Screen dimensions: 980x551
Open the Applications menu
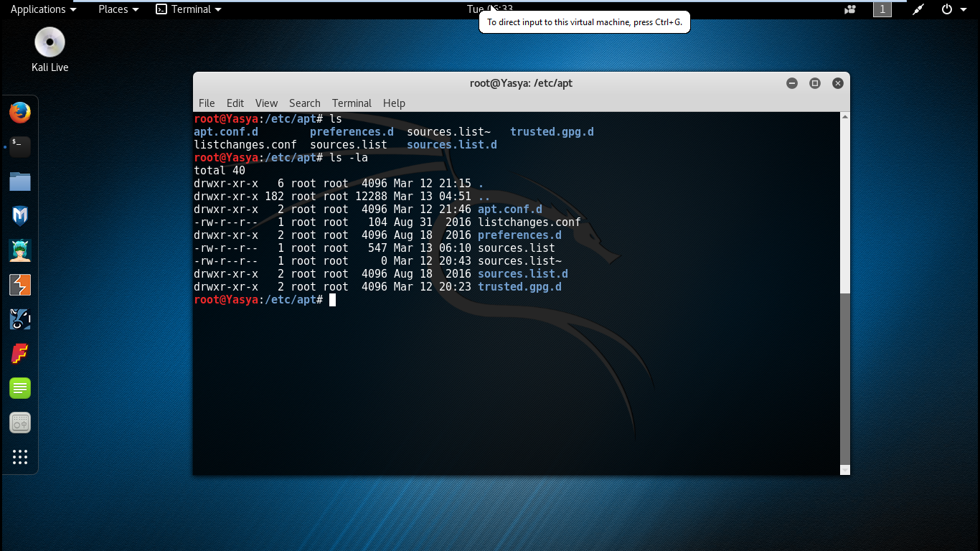(43, 9)
